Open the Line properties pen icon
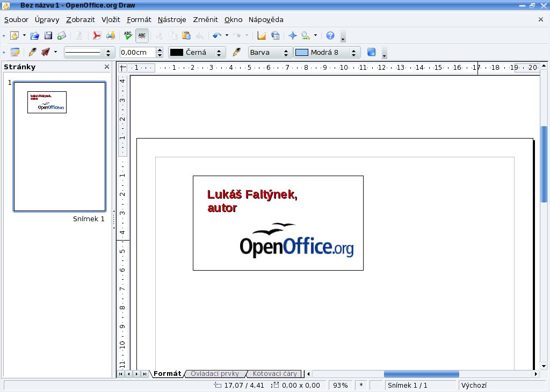The image size is (550, 392). pos(32,52)
